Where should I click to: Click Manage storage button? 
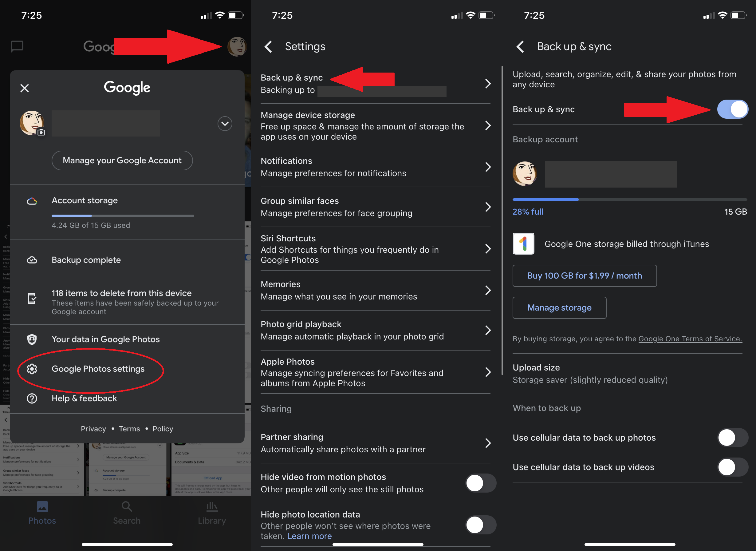tap(559, 307)
